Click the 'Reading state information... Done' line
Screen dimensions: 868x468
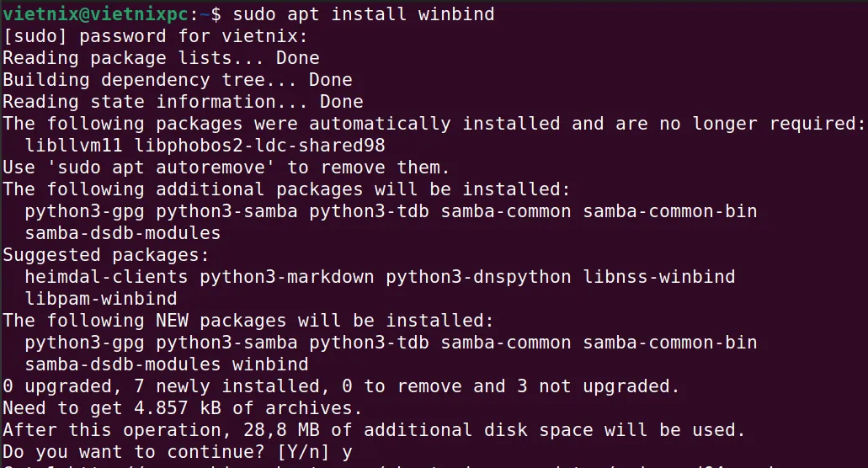click(x=184, y=102)
